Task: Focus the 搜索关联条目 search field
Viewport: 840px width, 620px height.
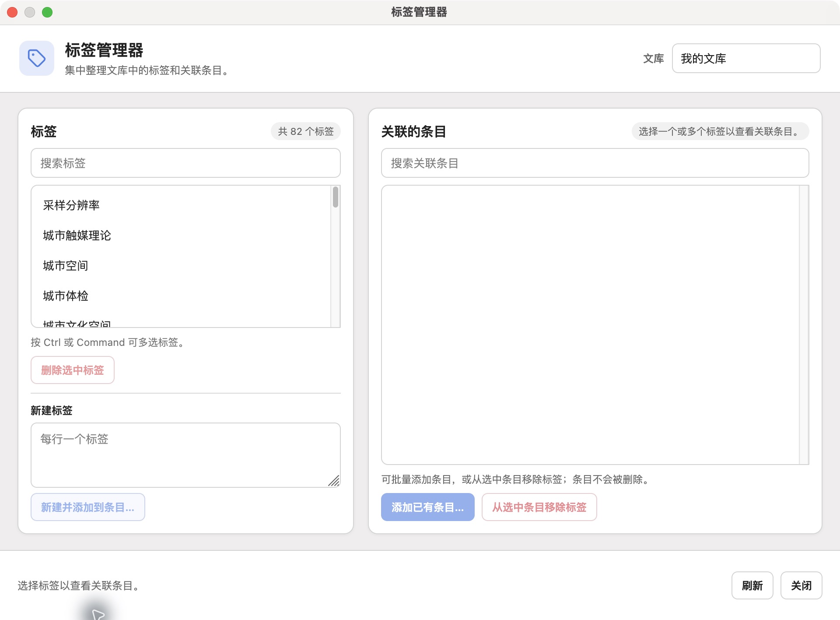Action: [595, 163]
